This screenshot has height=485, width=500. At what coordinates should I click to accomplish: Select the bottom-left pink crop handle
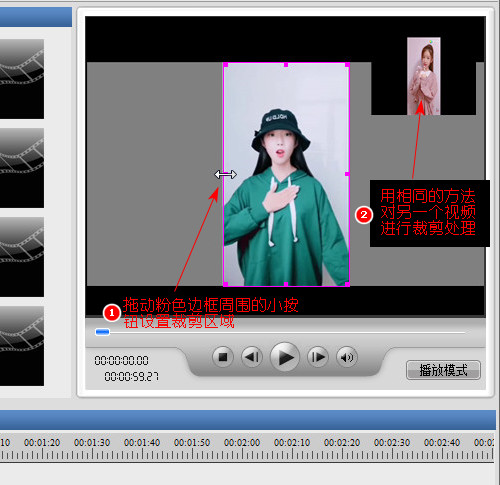pyautogui.click(x=226, y=284)
